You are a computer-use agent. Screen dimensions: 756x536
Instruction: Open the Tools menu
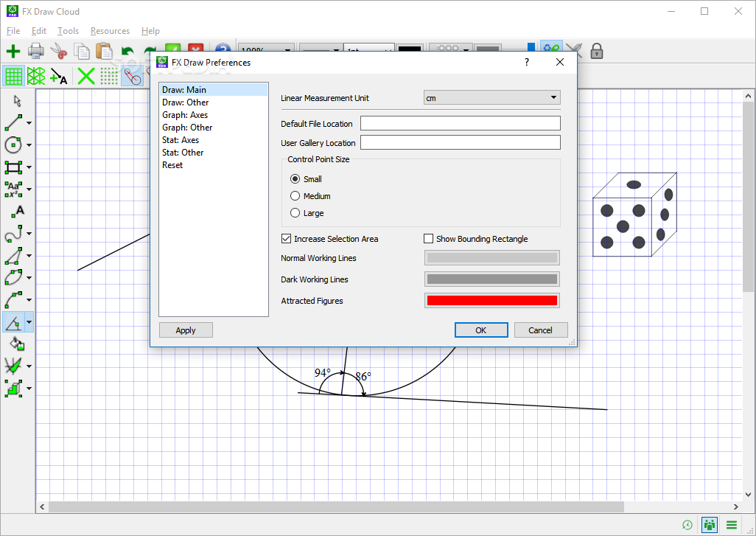click(x=68, y=31)
